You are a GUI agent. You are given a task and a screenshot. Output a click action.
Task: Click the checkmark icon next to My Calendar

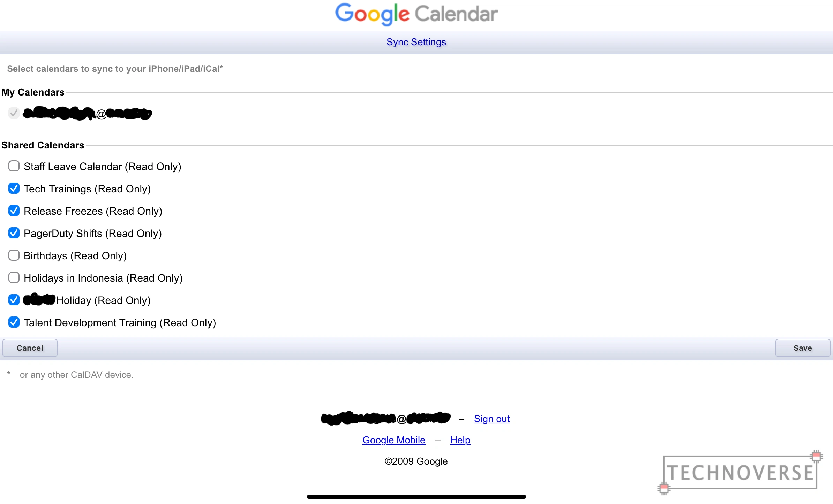pyautogui.click(x=13, y=113)
